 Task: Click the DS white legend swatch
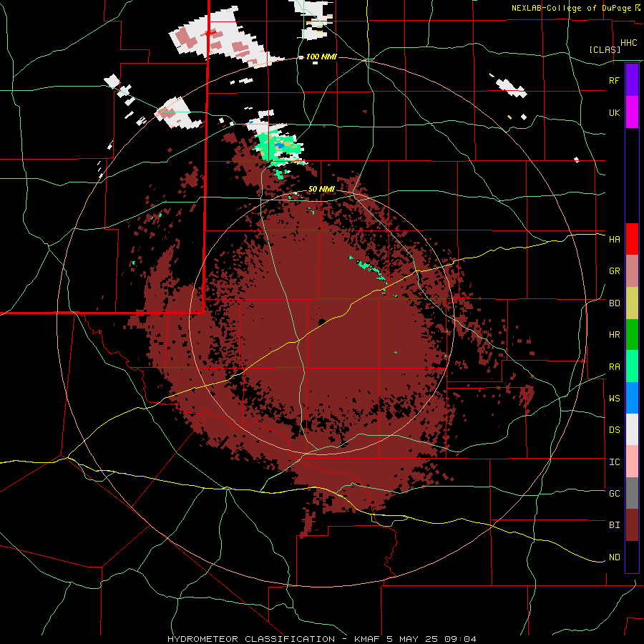click(632, 429)
